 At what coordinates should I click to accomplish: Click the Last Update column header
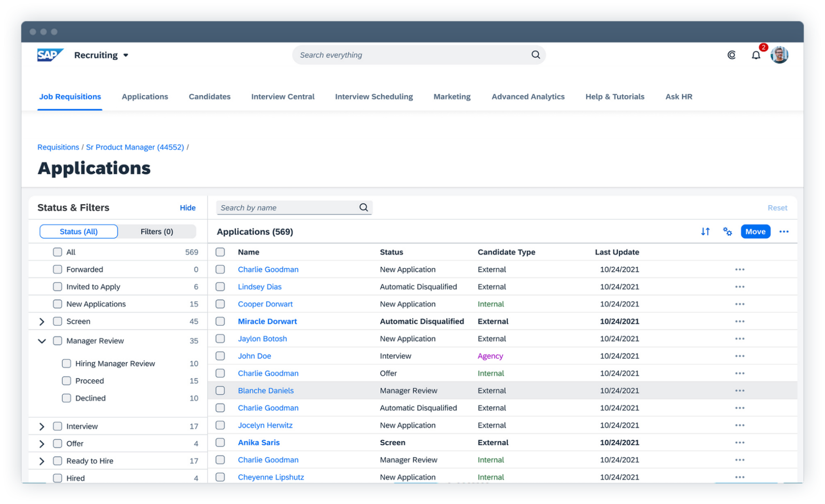click(x=617, y=252)
